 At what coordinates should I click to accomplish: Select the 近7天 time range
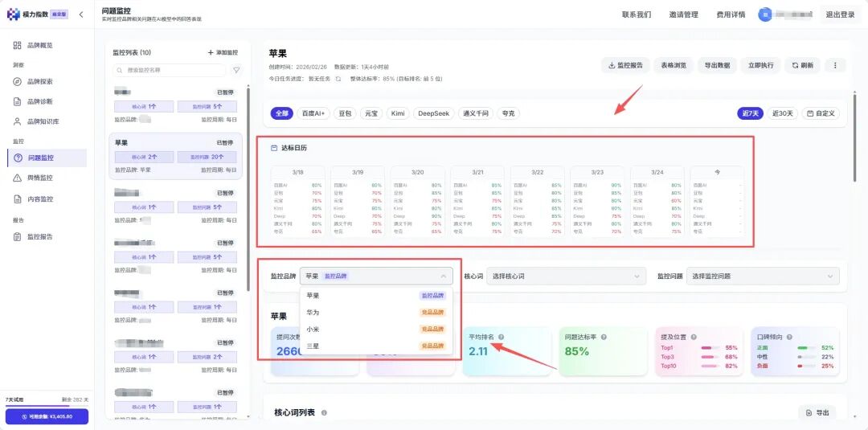(750, 113)
